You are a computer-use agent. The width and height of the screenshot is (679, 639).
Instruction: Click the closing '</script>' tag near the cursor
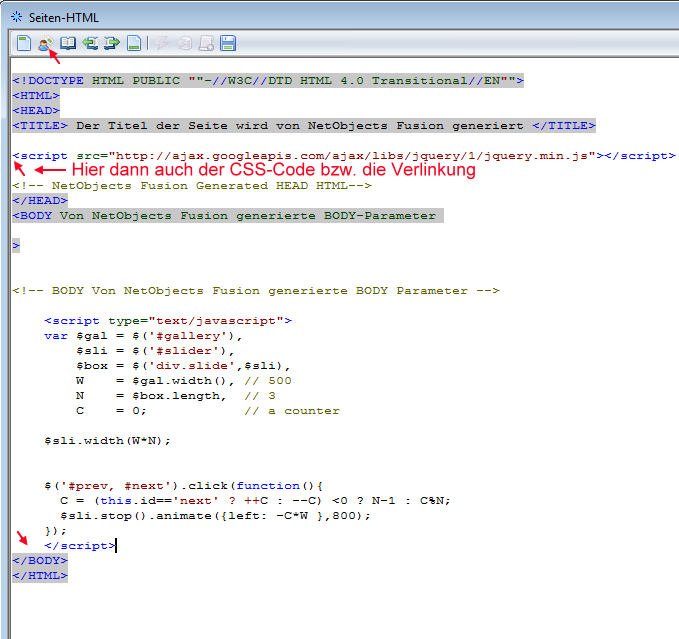[80, 546]
